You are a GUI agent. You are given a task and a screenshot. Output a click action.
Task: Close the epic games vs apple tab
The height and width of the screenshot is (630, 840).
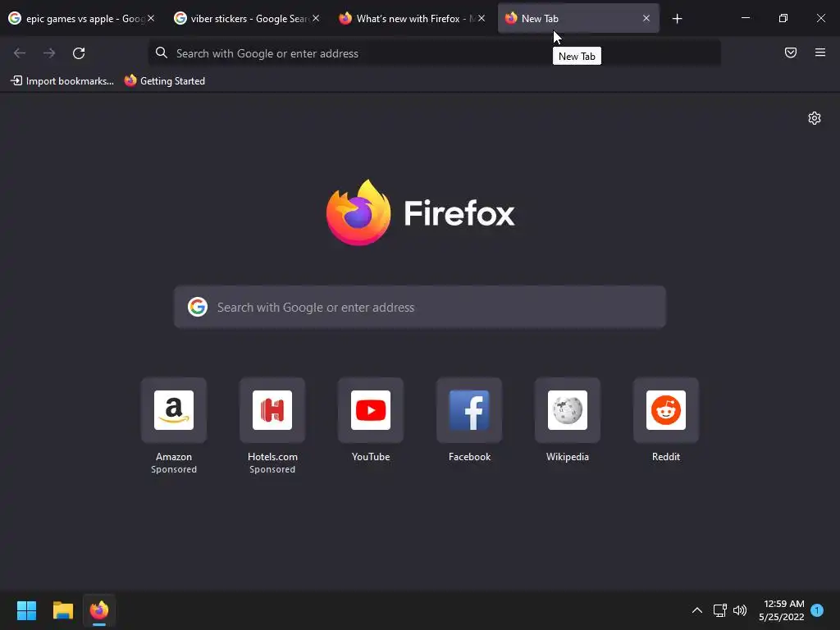(x=151, y=19)
